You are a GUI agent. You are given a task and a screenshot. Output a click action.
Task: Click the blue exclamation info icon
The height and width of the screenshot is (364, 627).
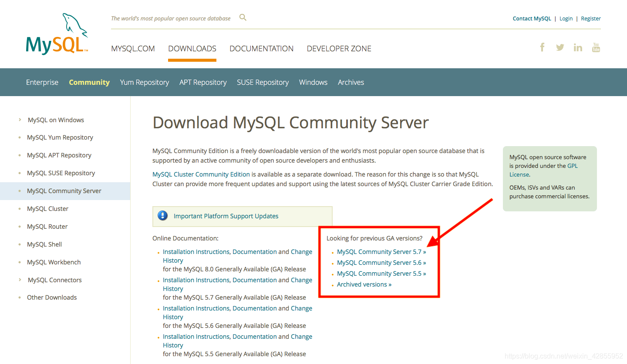pos(163,216)
